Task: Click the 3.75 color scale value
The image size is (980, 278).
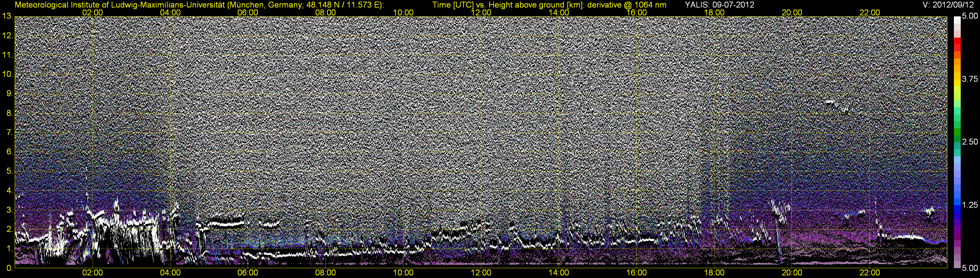Action: tap(970, 79)
